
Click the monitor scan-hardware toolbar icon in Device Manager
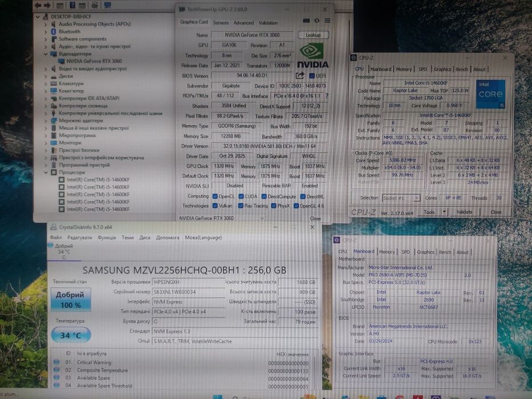pyautogui.click(x=108, y=5)
